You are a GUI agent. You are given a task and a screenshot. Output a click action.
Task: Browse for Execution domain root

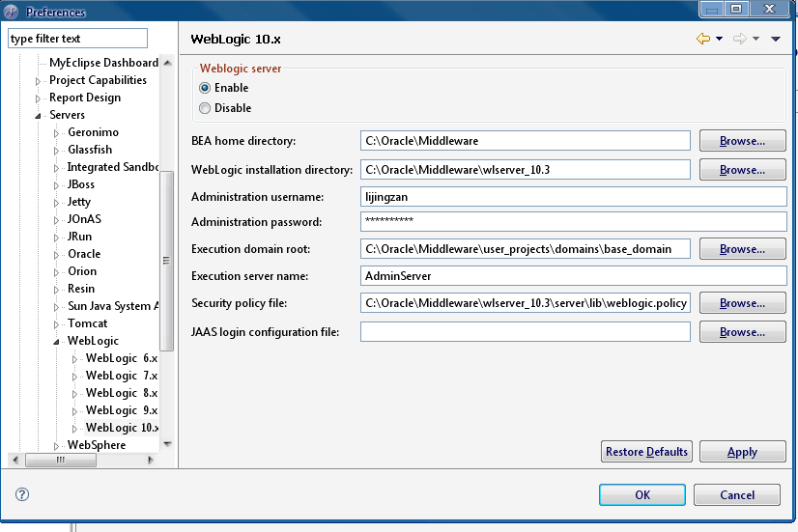click(743, 249)
